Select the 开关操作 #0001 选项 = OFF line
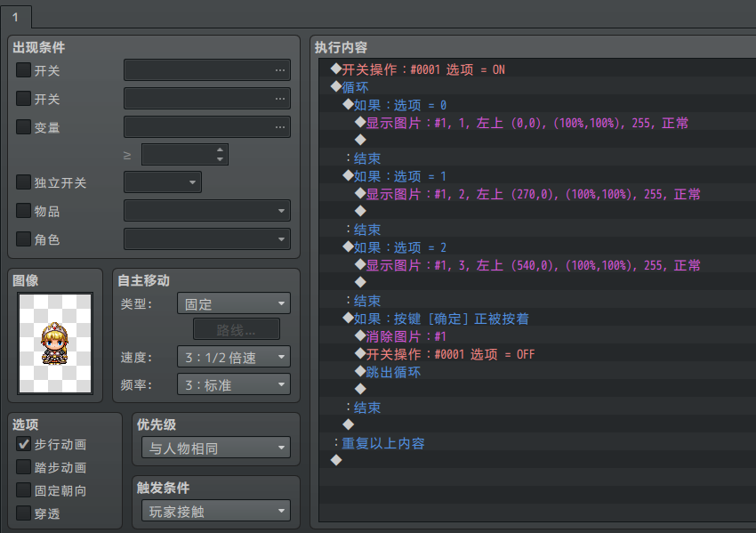The image size is (756, 533). (x=537, y=354)
